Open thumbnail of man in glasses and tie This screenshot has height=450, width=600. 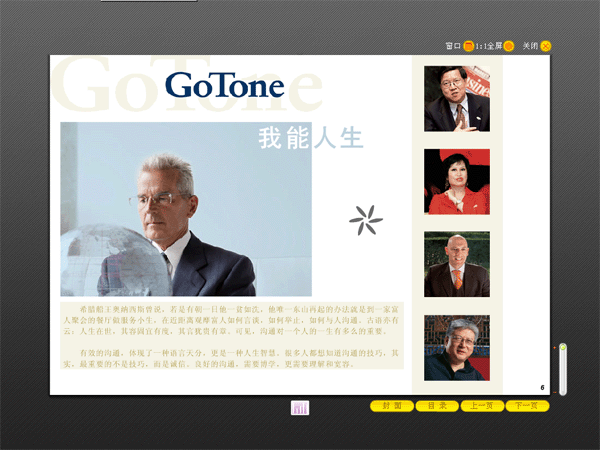click(x=457, y=99)
